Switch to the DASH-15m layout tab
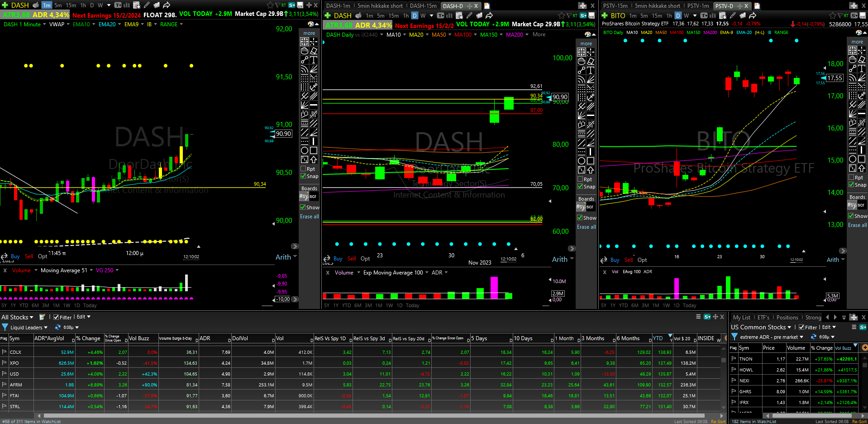This screenshot has height=424, width=868. (423, 6)
